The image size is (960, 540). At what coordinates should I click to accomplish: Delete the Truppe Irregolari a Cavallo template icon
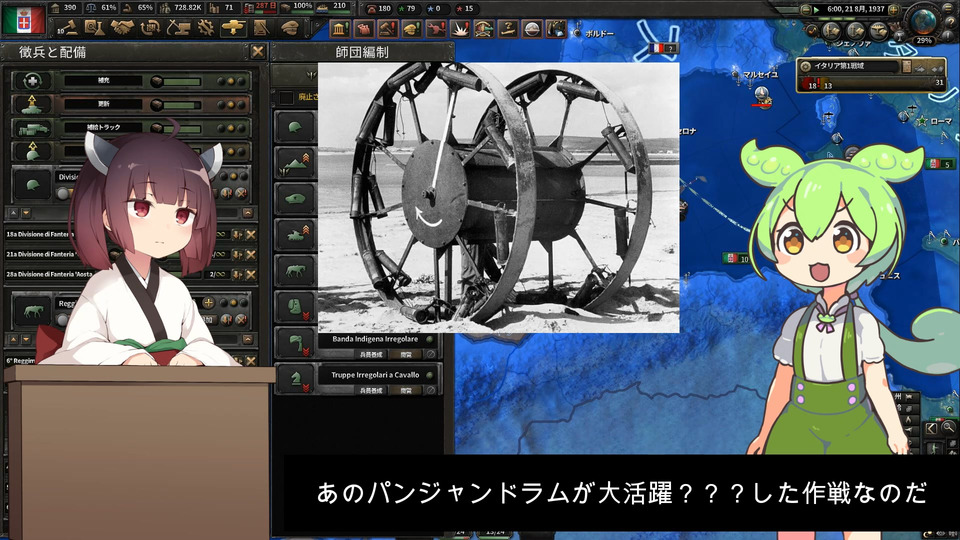432,390
